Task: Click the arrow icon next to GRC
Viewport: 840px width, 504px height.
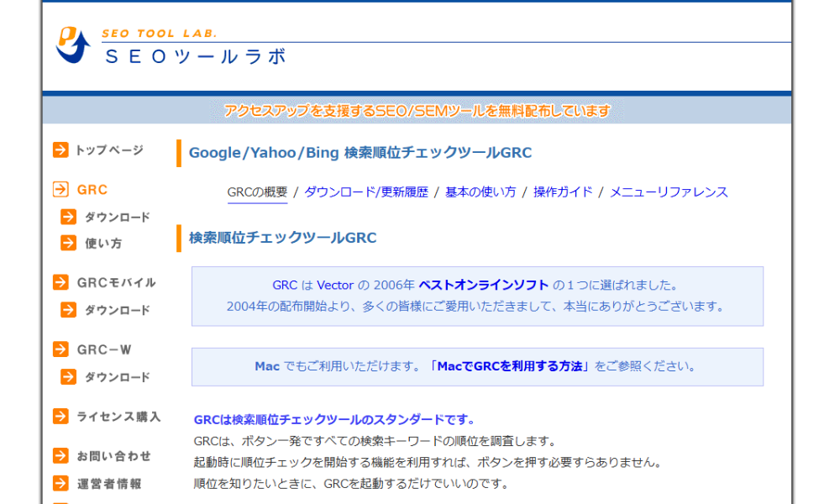Action: click(x=60, y=190)
